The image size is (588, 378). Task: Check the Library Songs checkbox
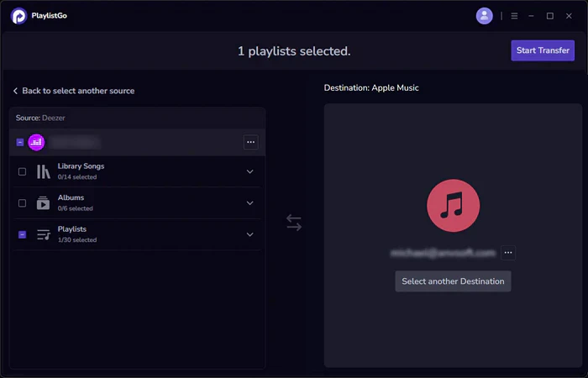22,171
